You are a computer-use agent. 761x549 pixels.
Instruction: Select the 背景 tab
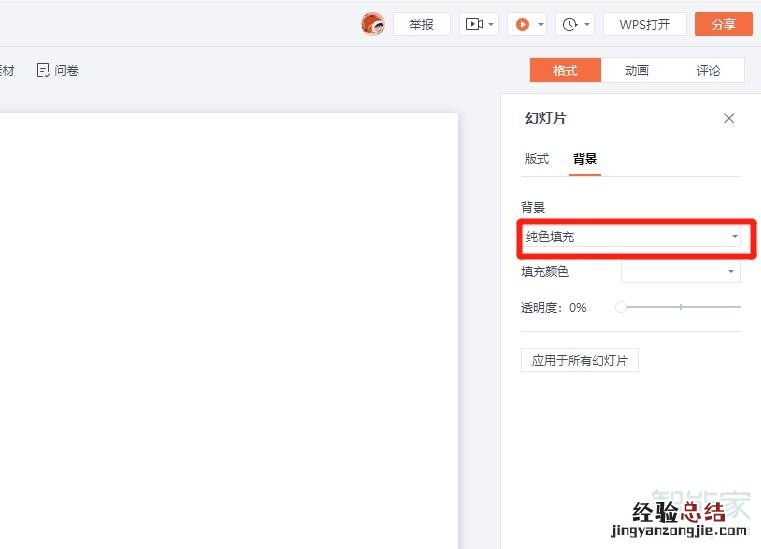tap(585, 159)
